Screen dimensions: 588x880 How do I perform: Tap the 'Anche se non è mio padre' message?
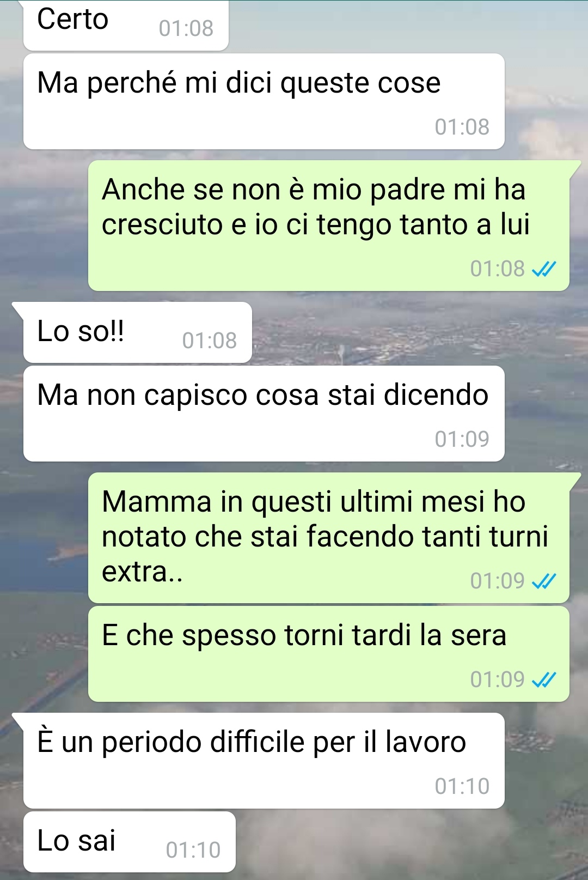point(329,226)
